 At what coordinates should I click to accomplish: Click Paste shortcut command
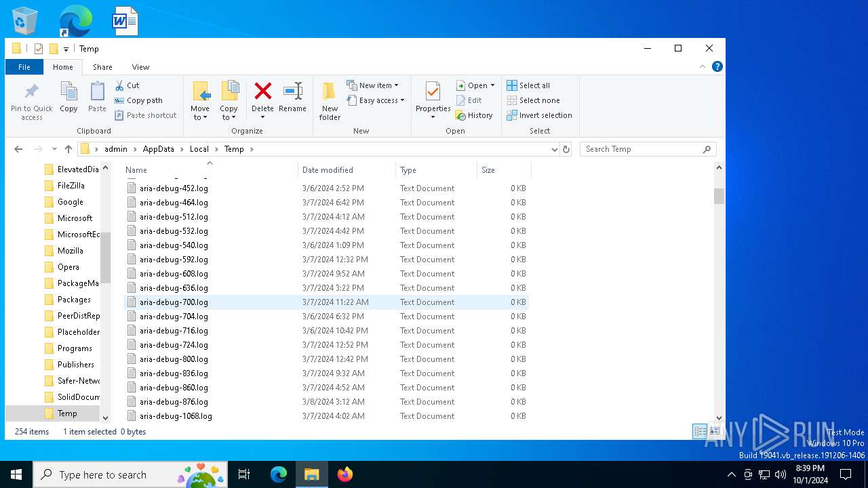coord(145,115)
